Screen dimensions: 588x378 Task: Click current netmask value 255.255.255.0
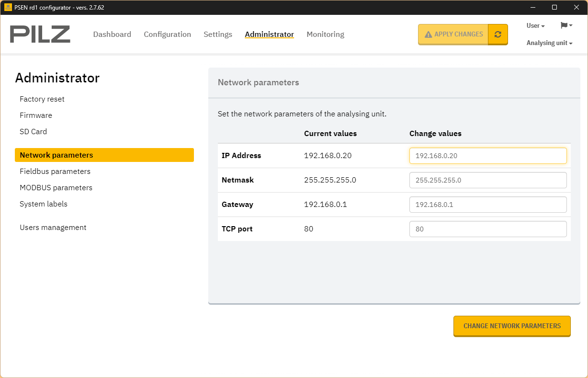[x=330, y=180]
